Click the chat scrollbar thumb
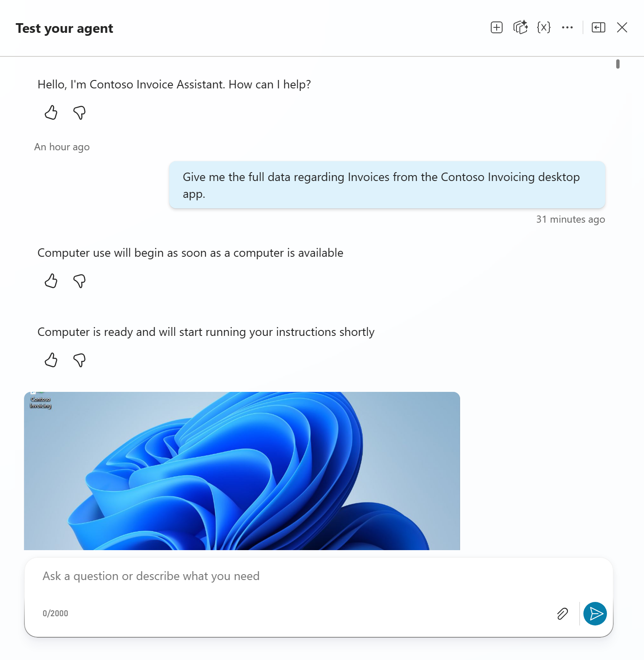 (x=617, y=64)
